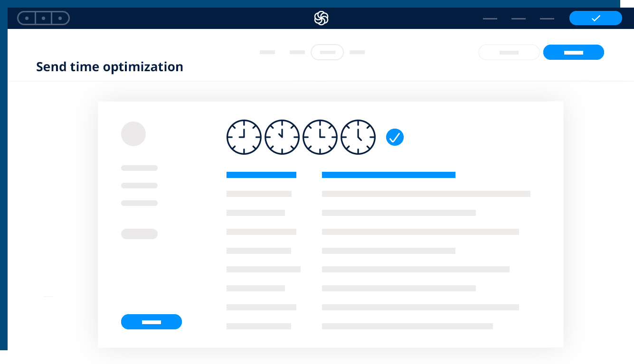Screen dimensions: 634x364
Task: Select the outlined pill tab in header navigation
Action: point(327,52)
